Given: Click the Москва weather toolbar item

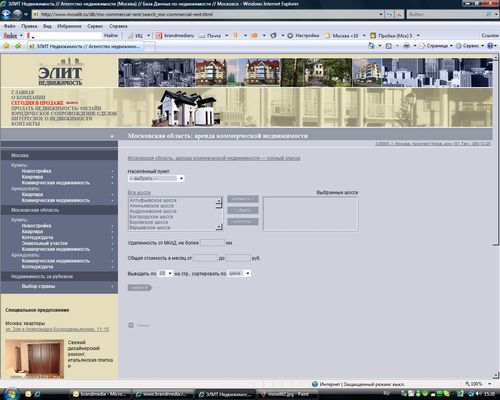Looking at the screenshot, I should coord(342,35).
